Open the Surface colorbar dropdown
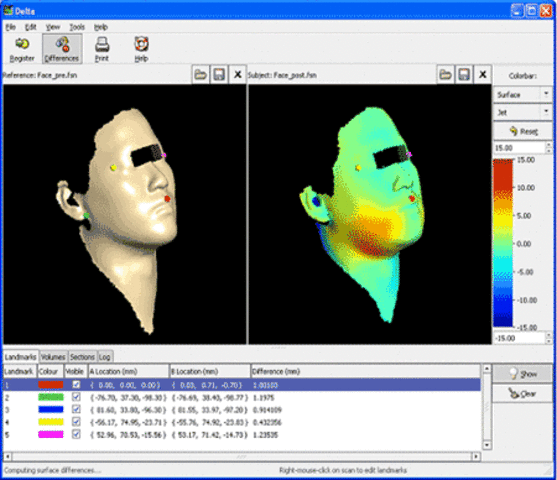Viewport: 557px width, 480px height. point(523,95)
